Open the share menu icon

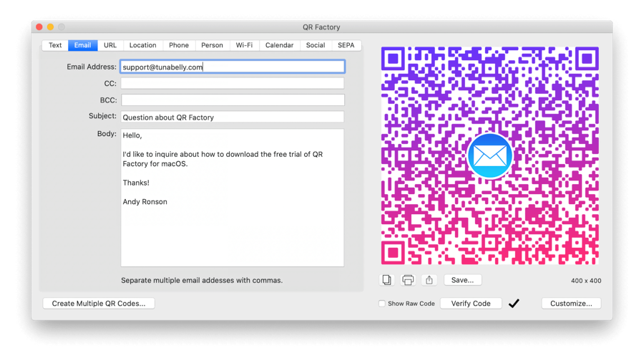[429, 280]
